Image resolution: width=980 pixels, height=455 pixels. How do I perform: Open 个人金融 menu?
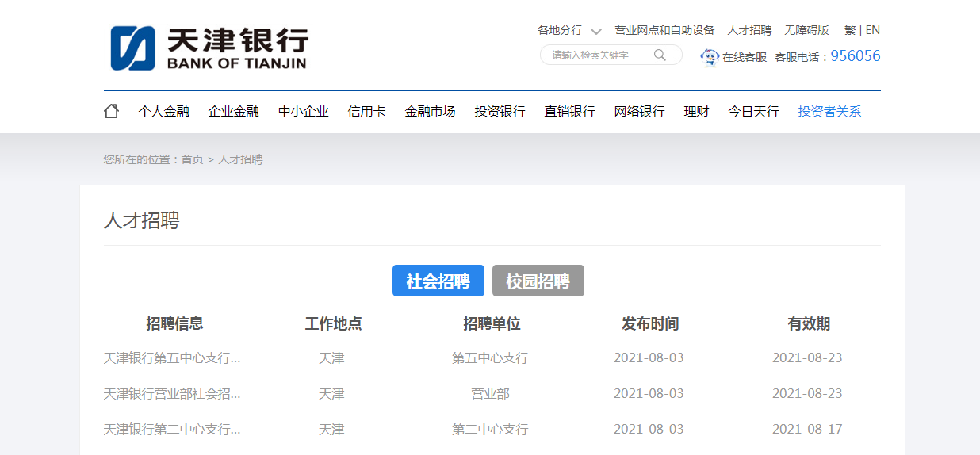pyautogui.click(x=163, y=112)
